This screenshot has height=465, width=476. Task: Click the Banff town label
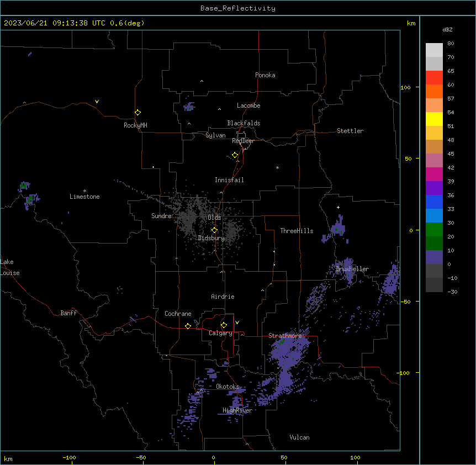68,313
